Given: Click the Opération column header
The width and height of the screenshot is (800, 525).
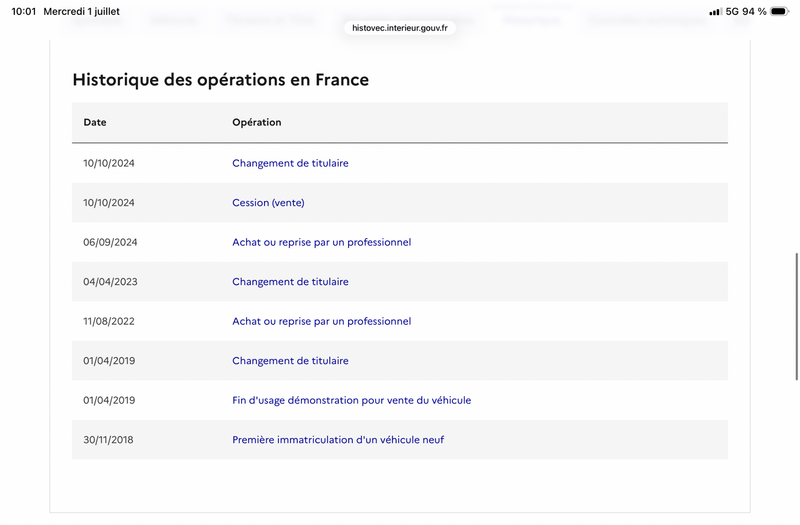Looking at the screenshot, I should pyautogui.click(x=257, y=122).
